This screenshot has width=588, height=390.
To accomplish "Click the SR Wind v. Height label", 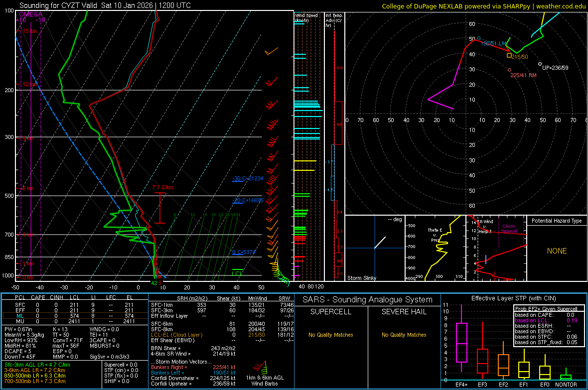I will pos(485,227).
